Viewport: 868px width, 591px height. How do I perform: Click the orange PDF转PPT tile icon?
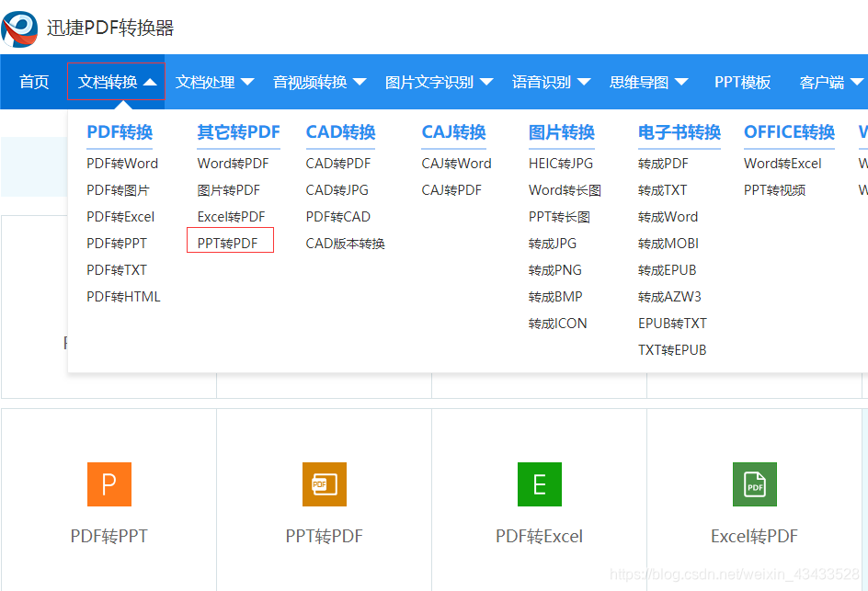109,484
